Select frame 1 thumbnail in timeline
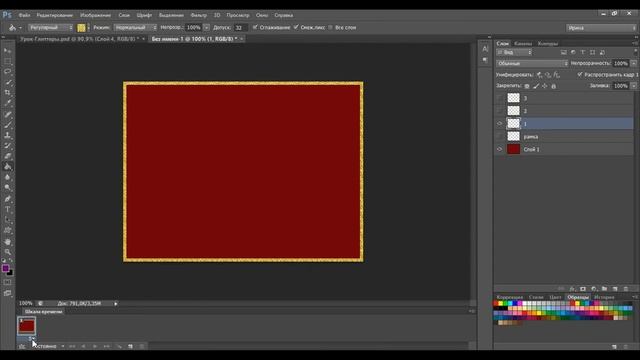Screen dimensions: 640x360 (x=27, y=326)
